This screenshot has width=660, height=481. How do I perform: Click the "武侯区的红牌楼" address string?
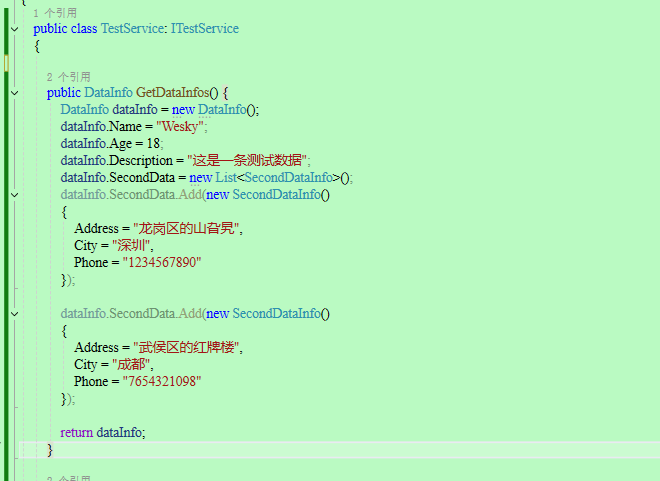click(x=186, y=348)
